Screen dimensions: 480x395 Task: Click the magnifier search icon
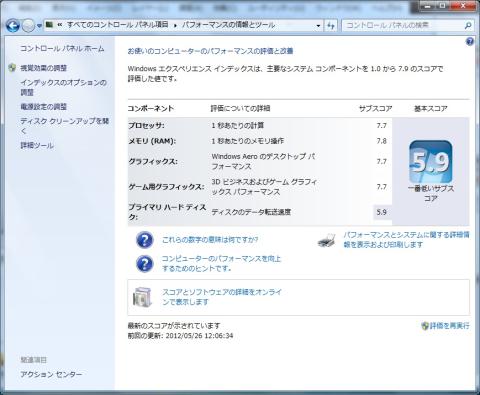(468, 26)
